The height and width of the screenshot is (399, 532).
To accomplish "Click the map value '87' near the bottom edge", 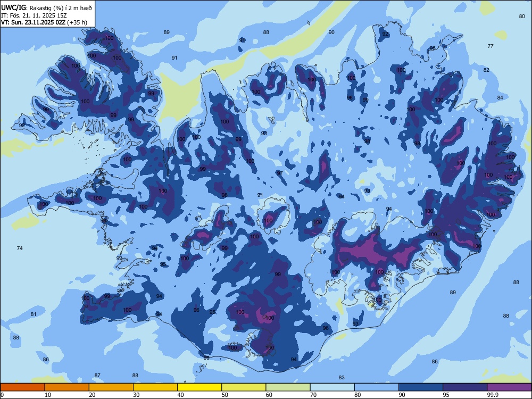I will [97, 375].
